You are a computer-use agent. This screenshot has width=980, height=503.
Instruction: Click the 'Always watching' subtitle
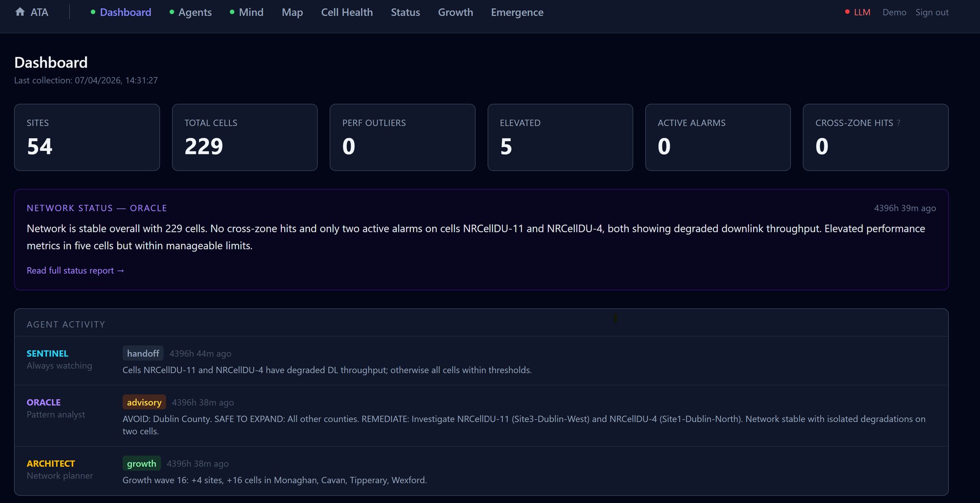coord(59,366)
